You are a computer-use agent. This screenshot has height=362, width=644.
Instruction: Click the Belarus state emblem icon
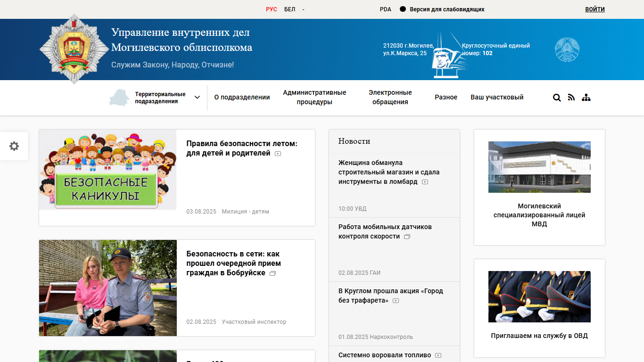point(567,49)
